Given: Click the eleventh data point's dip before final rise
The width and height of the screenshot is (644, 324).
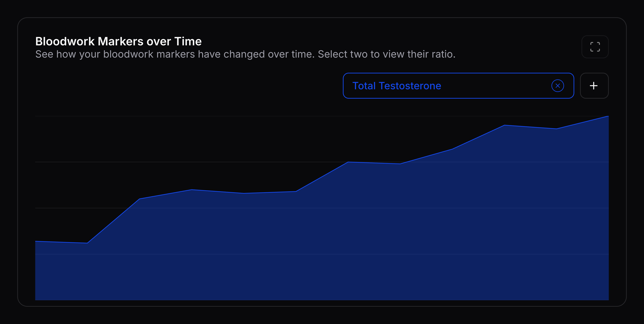Looking at the screenshot, I should (556, 129).
